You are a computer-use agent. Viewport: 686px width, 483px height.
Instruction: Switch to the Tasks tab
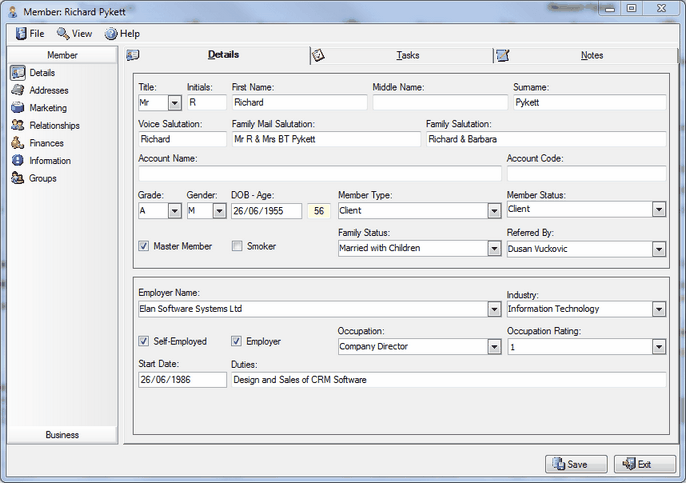tap(401, 56)
